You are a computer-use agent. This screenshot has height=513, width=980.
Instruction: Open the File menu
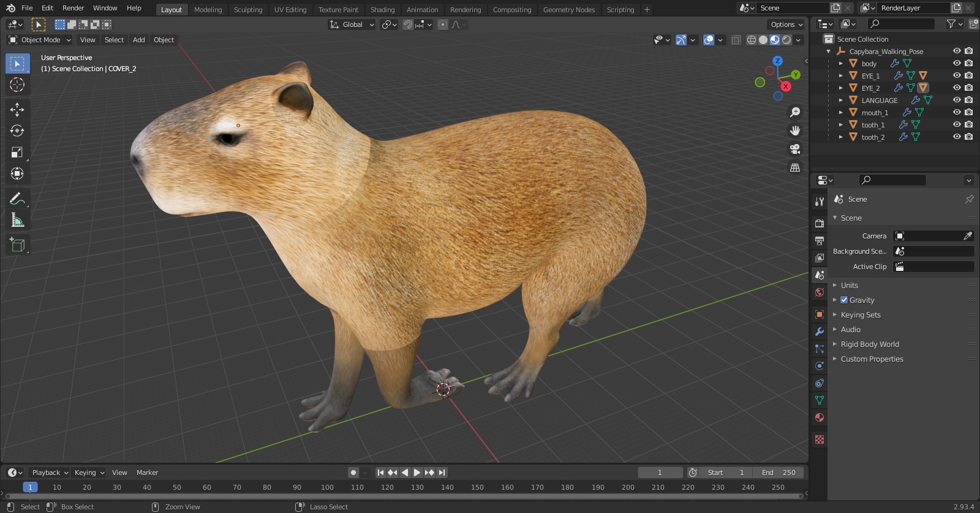click(x=27, y=8)
